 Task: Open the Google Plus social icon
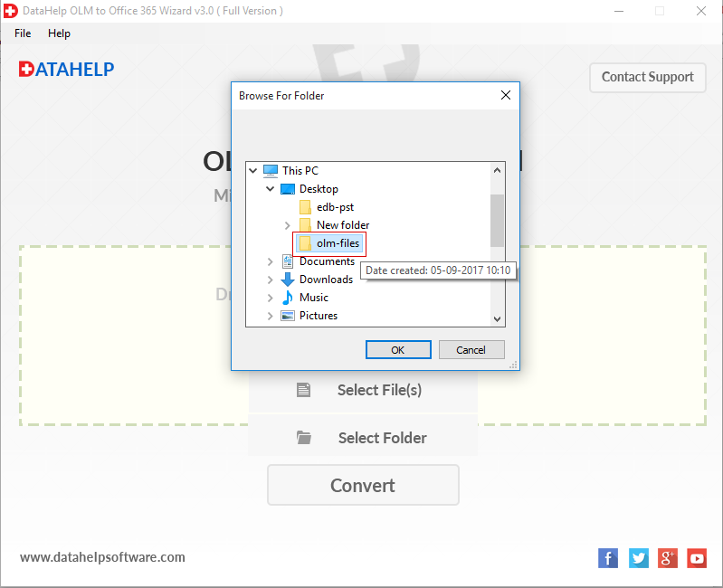coord(668,558)
